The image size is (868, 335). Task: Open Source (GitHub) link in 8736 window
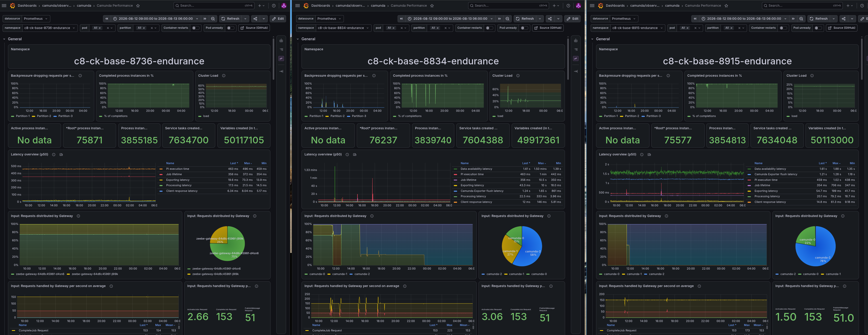[x=254, y=28]
